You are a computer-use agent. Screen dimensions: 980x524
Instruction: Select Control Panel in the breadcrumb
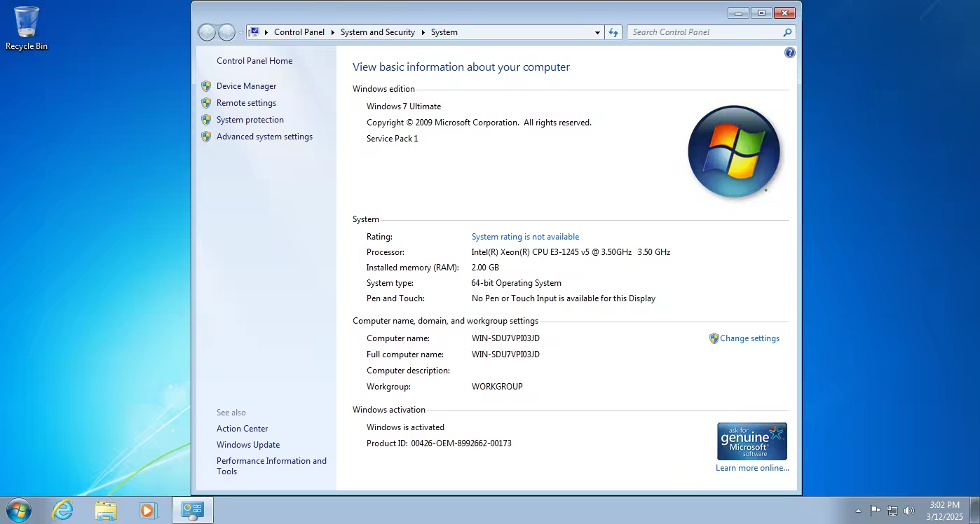[299, 32]
